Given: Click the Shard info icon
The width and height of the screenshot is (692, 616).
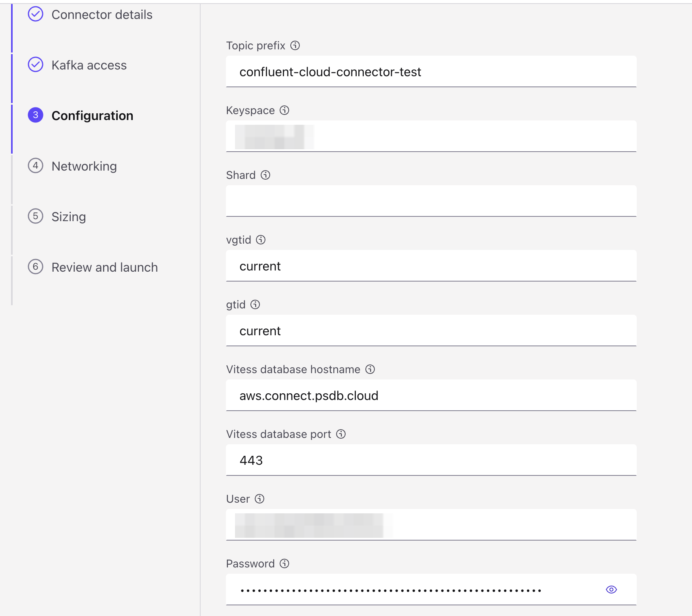Looking at the screenshot, I should click(265, 175).
